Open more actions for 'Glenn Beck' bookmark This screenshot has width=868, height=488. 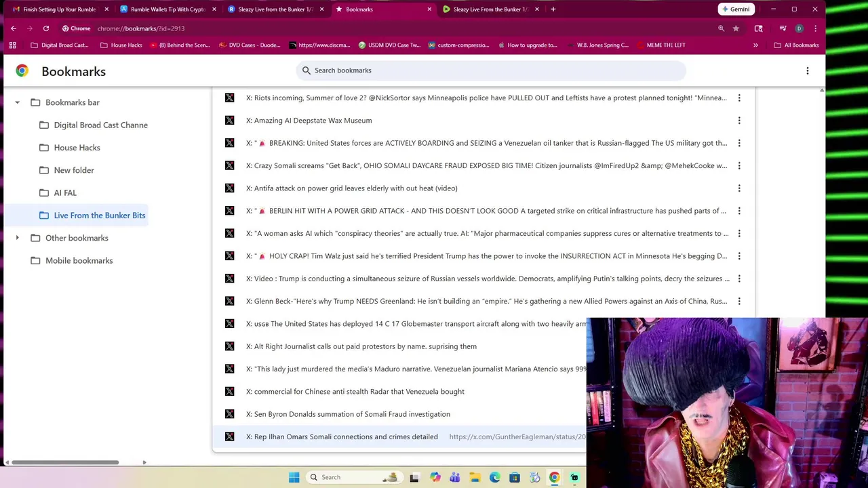coord(739,302)
